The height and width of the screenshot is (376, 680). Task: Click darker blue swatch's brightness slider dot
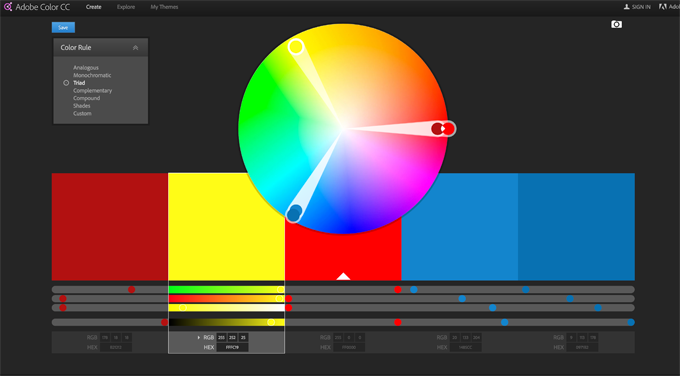point(631,322)
